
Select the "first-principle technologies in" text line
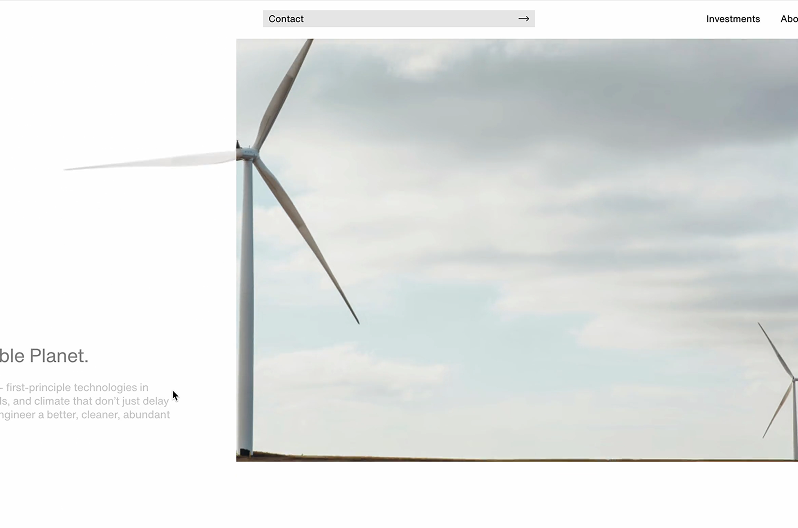click(x=78, y=388)
